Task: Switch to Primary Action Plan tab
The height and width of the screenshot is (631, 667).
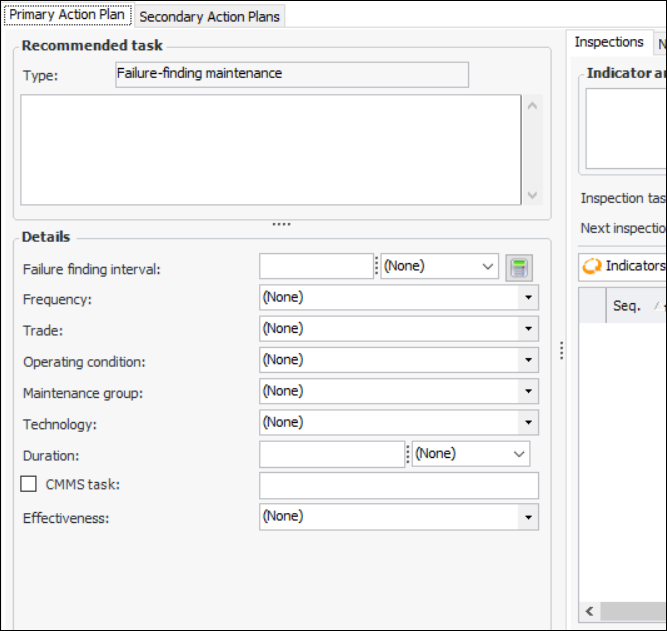Action: [x=67, y=15]
